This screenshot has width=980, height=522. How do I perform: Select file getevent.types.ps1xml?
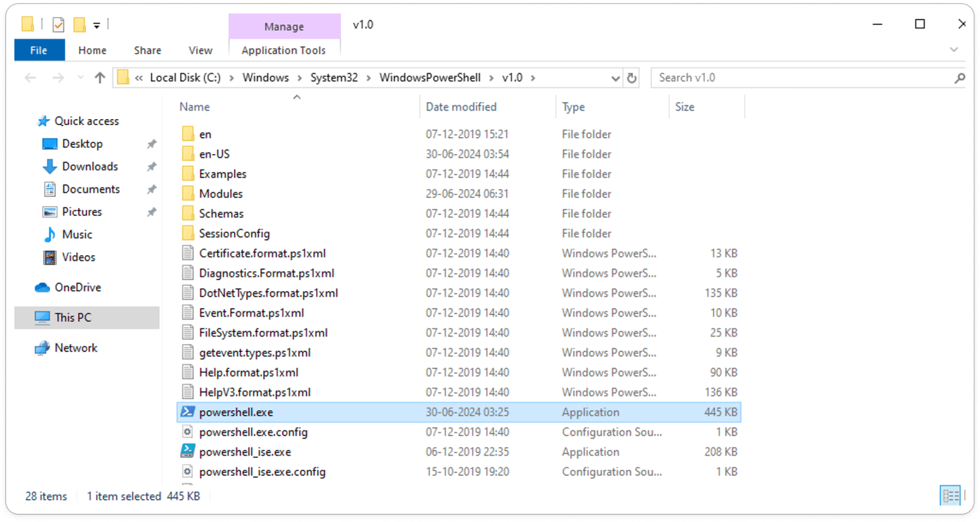[x=255, y=352]
